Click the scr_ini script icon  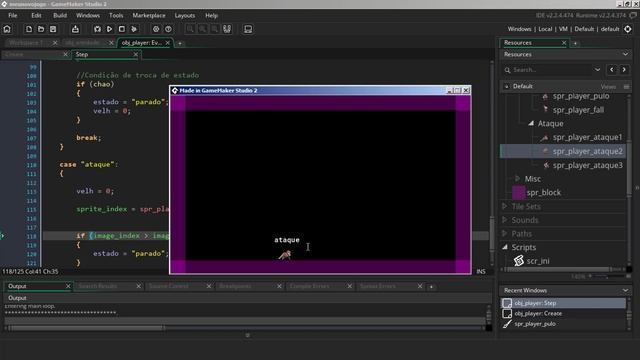click(x=518, y=260)
